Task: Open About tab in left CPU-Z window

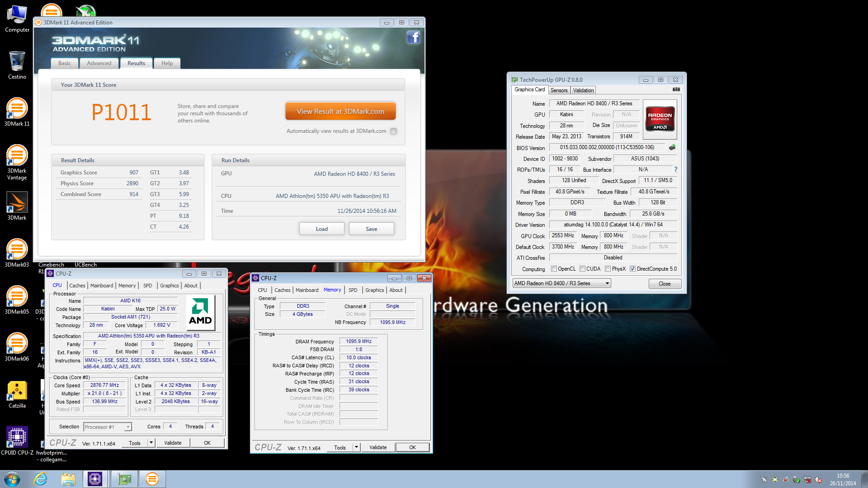Action: (x=191, y=286)
